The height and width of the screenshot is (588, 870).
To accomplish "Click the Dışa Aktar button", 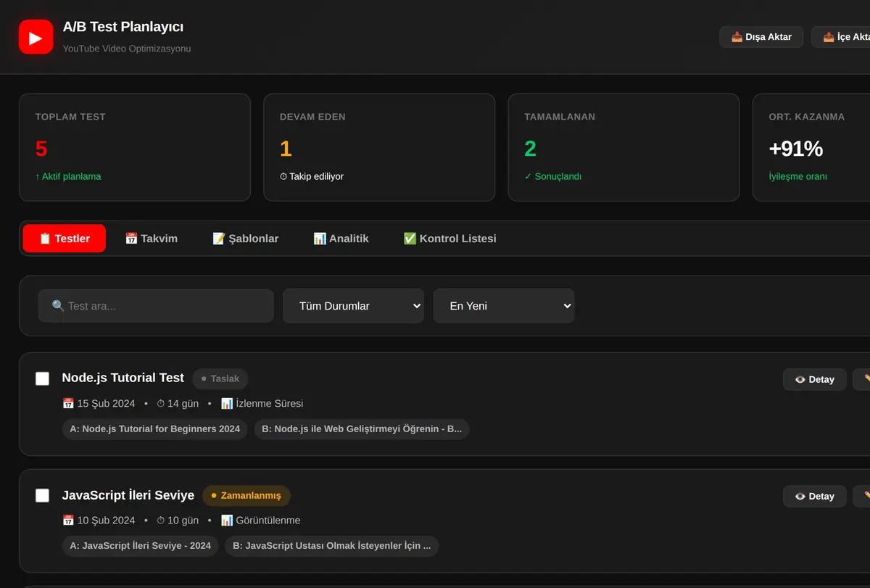I will 761,37.
